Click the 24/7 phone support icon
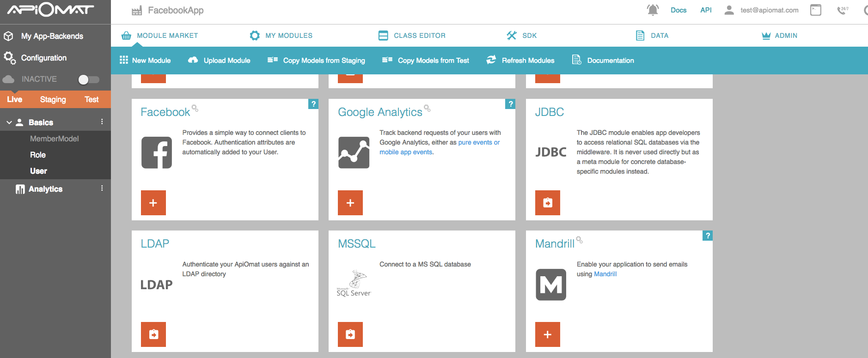This screenshot has width=868, height=358. pos(843,10)
